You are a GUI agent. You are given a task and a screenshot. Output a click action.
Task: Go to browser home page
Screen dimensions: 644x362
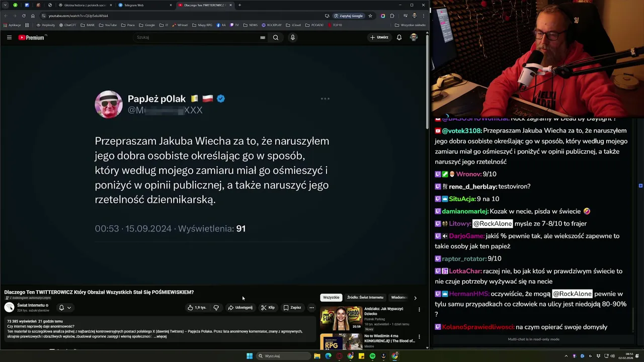[x=33, y=16]
